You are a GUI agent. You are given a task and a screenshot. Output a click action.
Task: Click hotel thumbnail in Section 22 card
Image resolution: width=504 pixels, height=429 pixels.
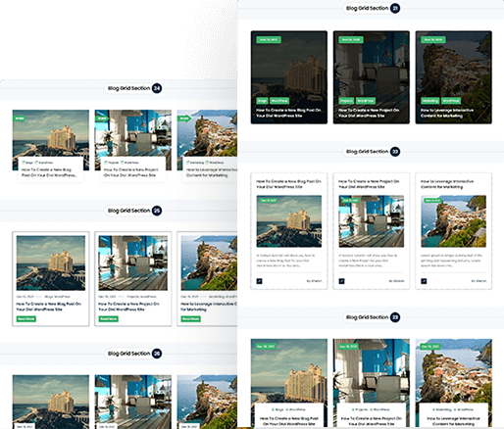point(289,221)
